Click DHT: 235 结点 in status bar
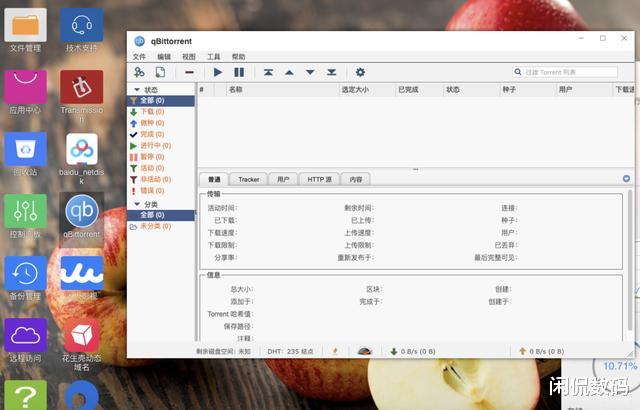Image resolution: width=640 pixels, height=410 pixels. (290, 351)
